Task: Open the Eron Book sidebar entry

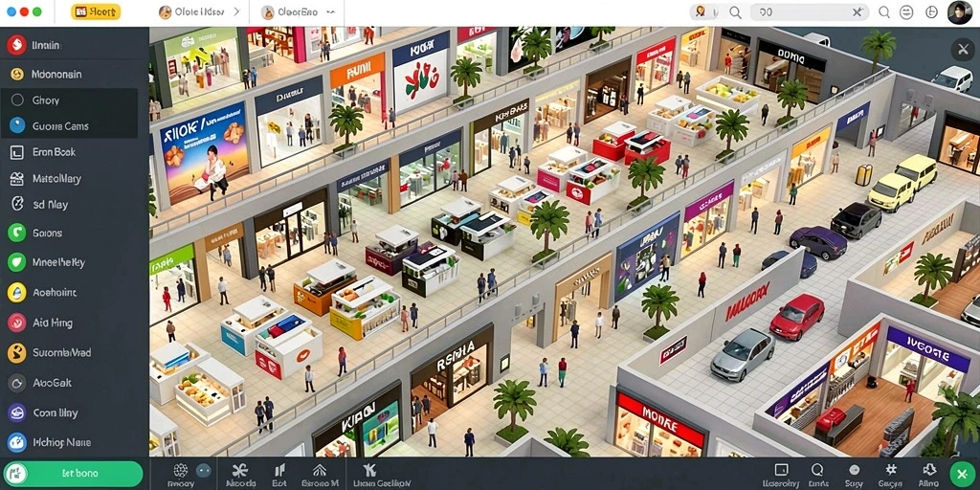Action: click(69, 152)
